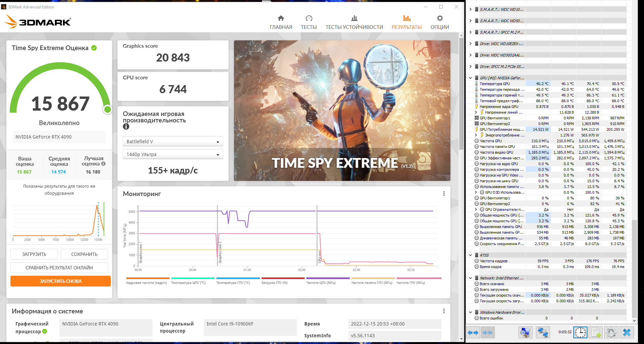Click the Средняя оценка value 14 974
The image size is (644, 344).
59,172
